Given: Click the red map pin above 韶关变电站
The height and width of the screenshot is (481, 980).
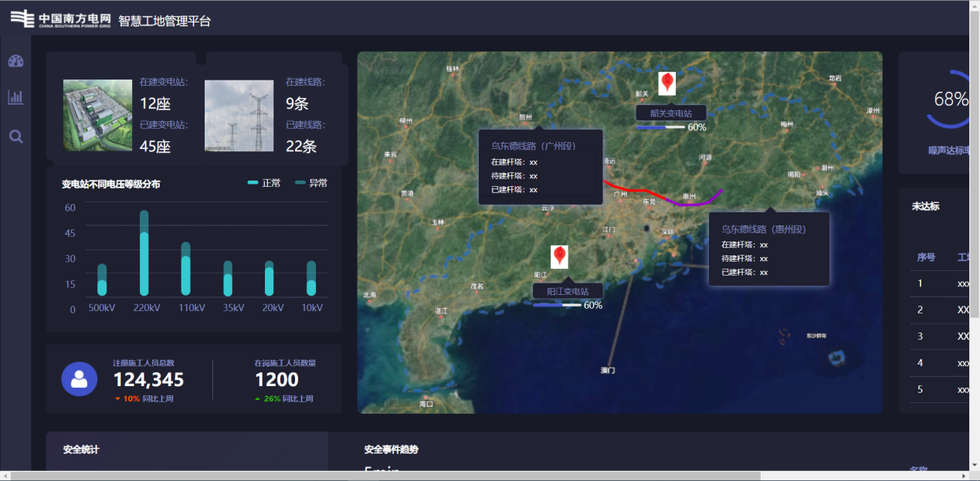Looking at the screenshot, I should coord(667,83).
